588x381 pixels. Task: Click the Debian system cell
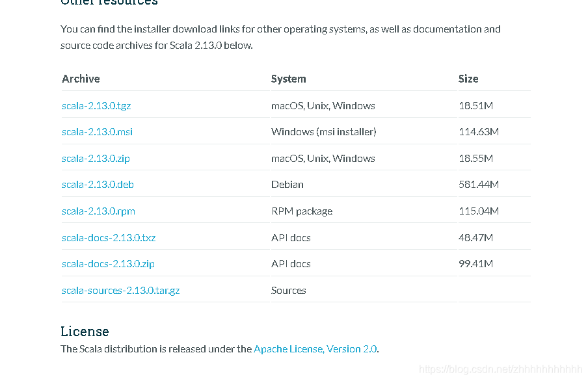pos(287,185)
